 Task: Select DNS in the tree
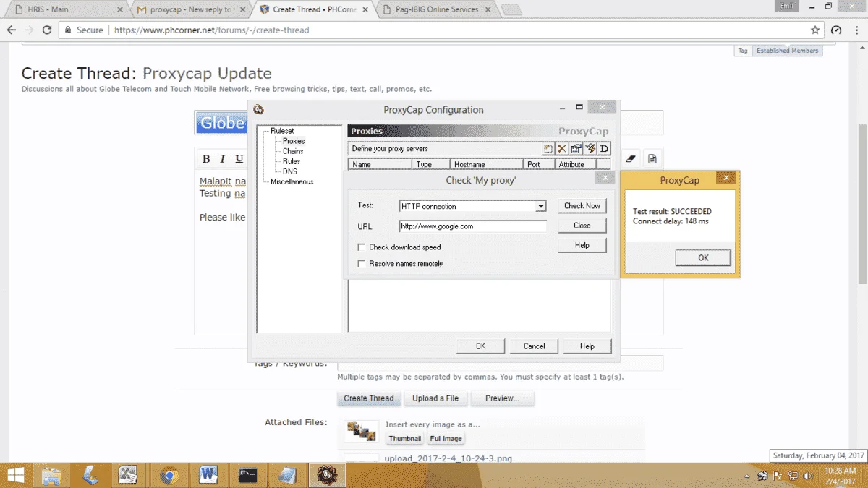(290, 171)
